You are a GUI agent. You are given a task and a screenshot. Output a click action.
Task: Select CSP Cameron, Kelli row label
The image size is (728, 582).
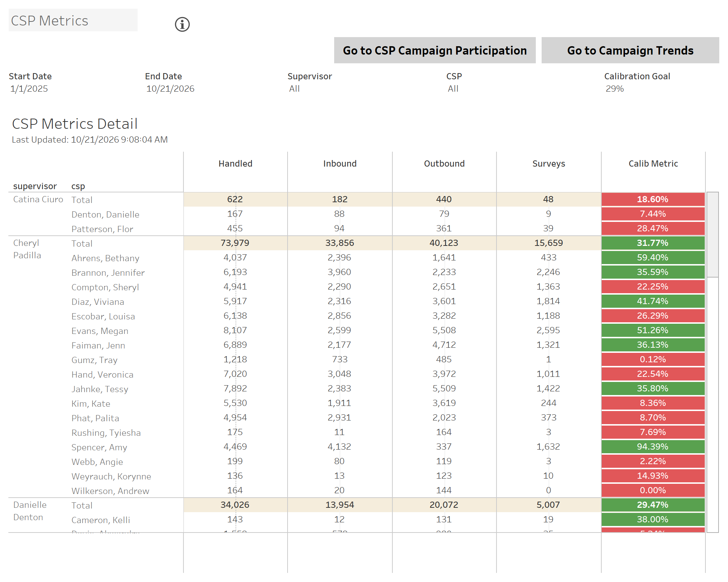point(100,520)
